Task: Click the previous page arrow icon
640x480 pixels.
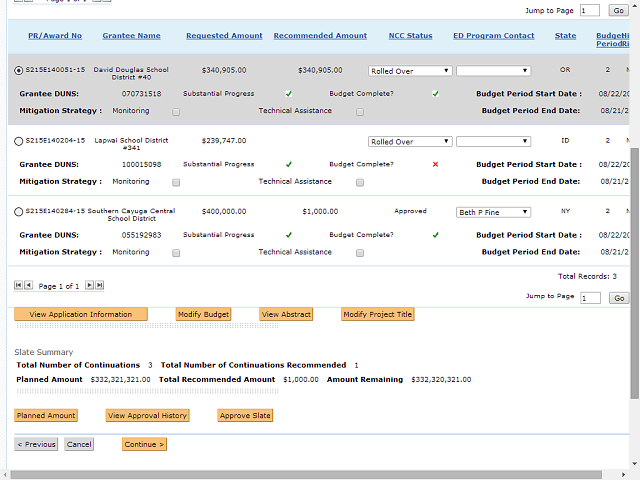Action: (x=28, y=285)
